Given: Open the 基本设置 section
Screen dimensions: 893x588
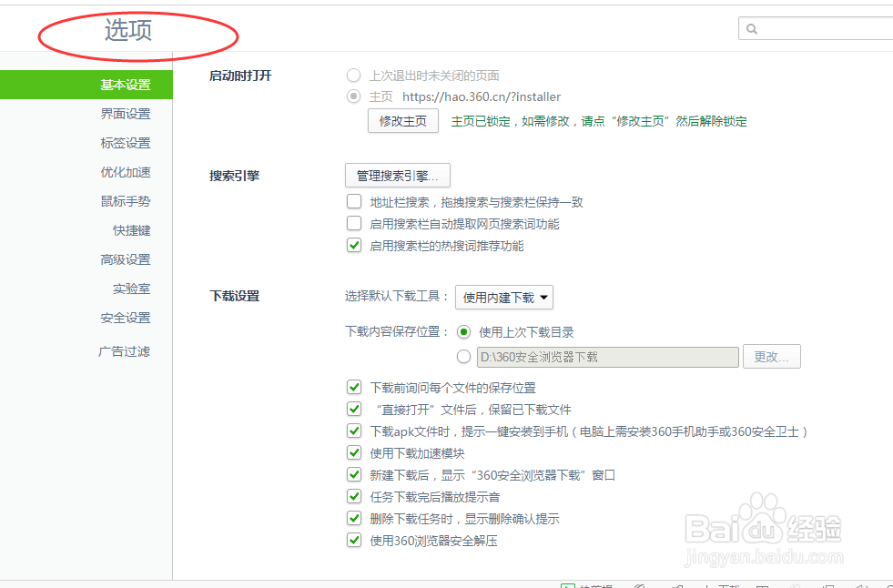Looking at the screenshot, I should [x=86, y=85].
